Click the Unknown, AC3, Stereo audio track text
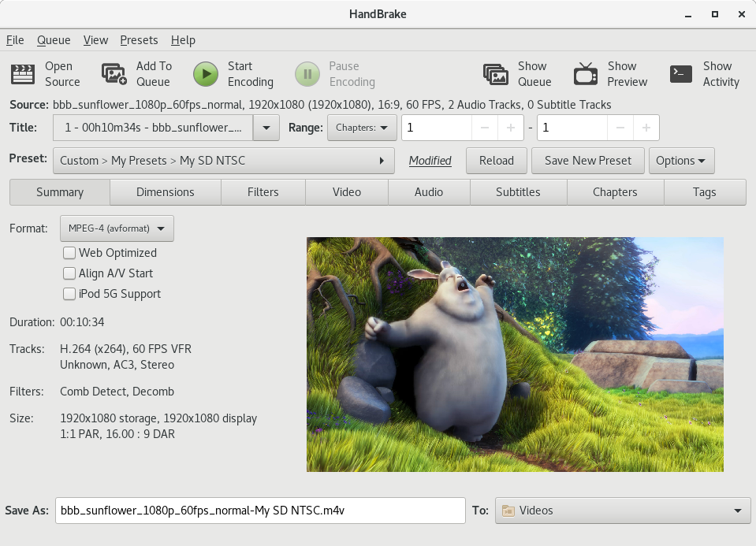 click(117, 365)
